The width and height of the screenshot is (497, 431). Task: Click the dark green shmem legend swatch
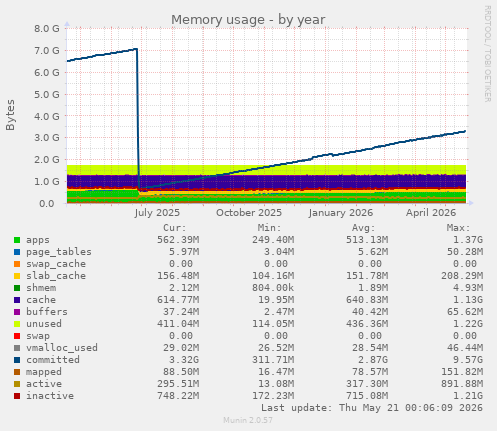(x=17, y=288)
